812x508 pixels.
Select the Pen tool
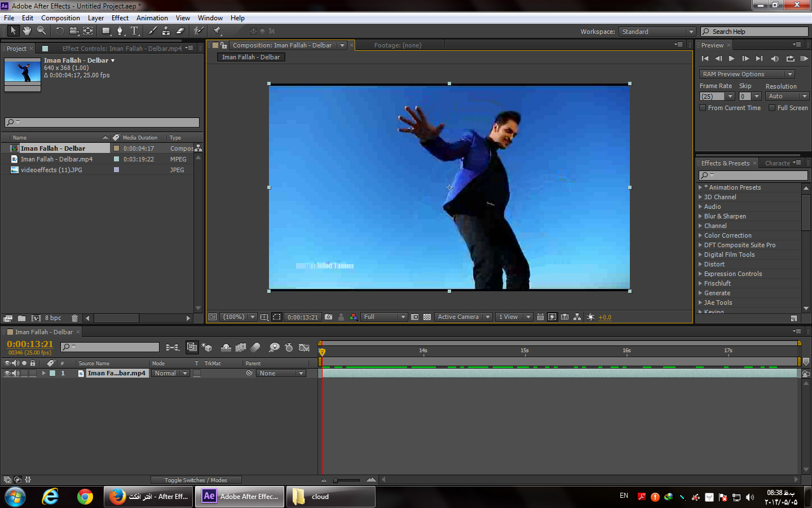point(120,31)
